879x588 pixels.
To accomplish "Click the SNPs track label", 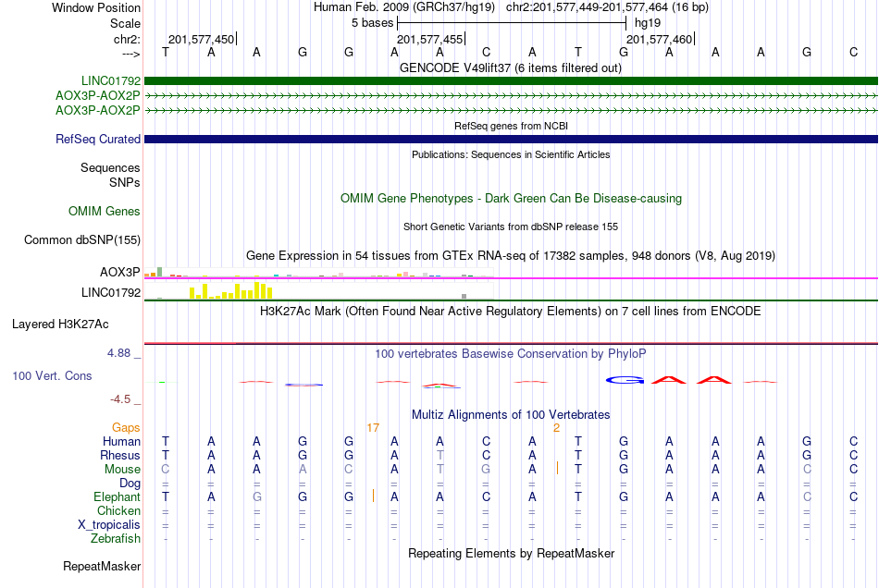I will [x=125, y=182].
